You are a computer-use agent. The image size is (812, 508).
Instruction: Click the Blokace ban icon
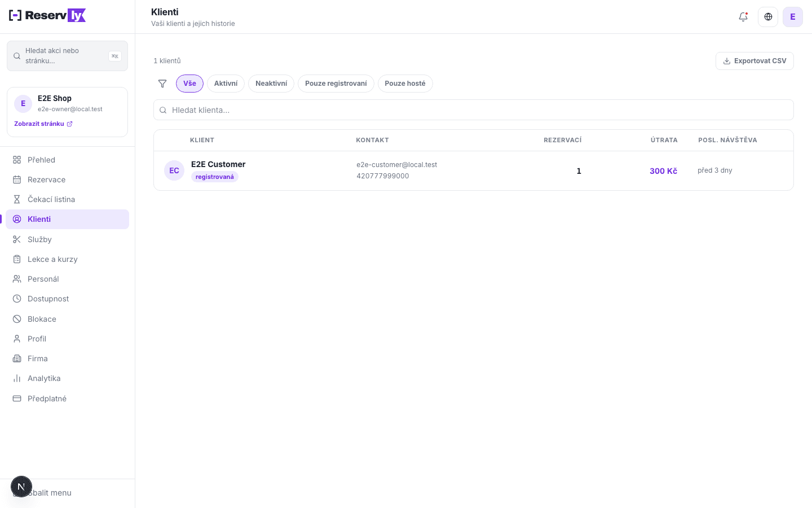click(x=17, y=319)
